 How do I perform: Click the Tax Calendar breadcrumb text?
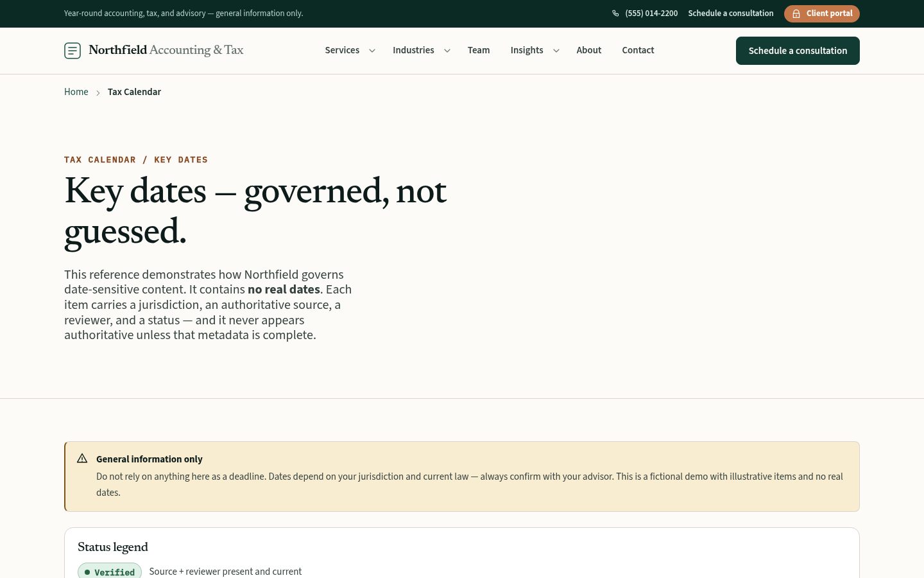click(x=134, y=92)
